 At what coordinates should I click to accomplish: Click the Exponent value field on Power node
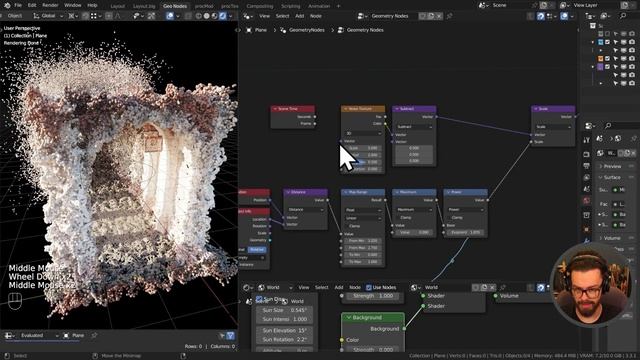(465, 232)
